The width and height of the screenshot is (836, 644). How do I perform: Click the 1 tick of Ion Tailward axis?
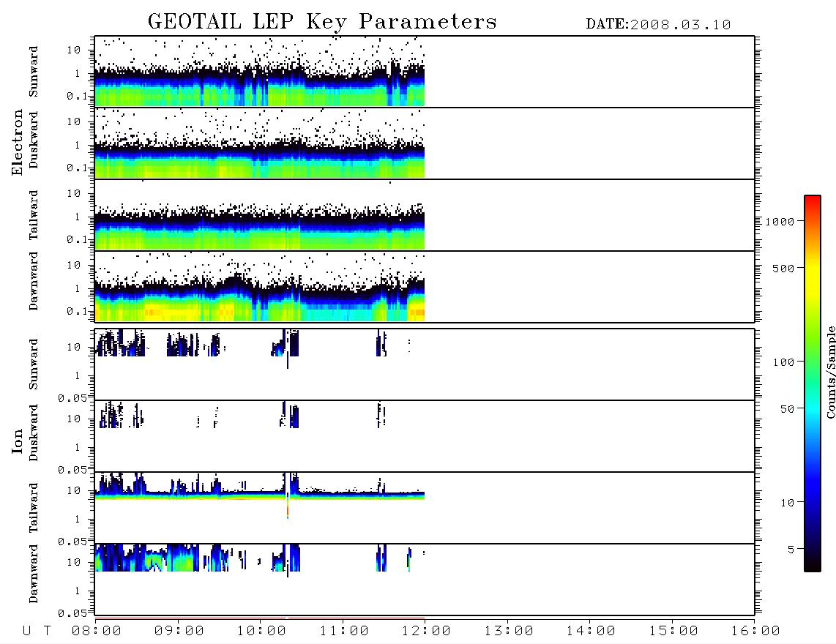coord(77,519)
